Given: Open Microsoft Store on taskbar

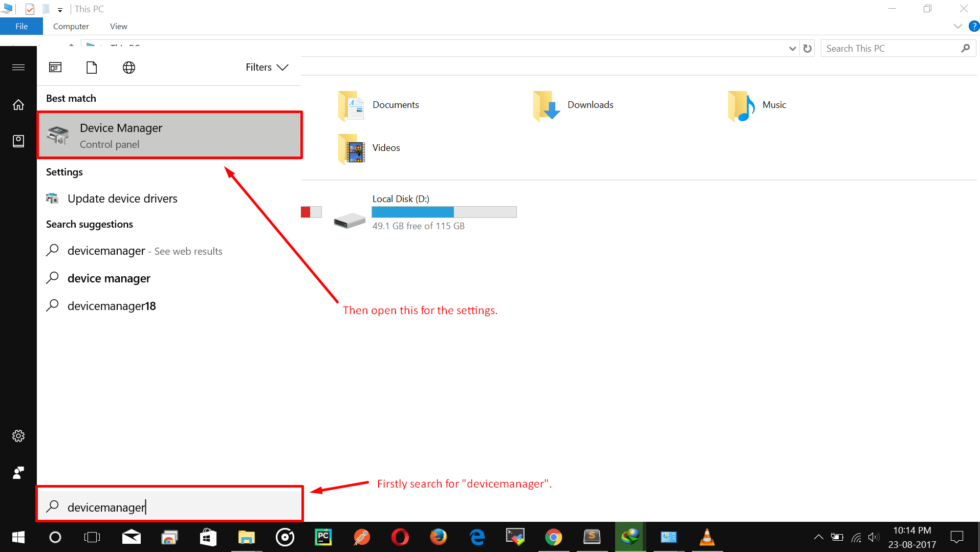Looking at the screenshot, I should pos(208,537).
